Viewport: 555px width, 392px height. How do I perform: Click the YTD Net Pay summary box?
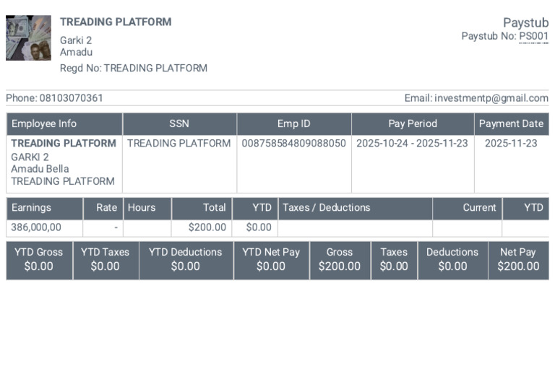pyautogui.click(x=271, y=261)
